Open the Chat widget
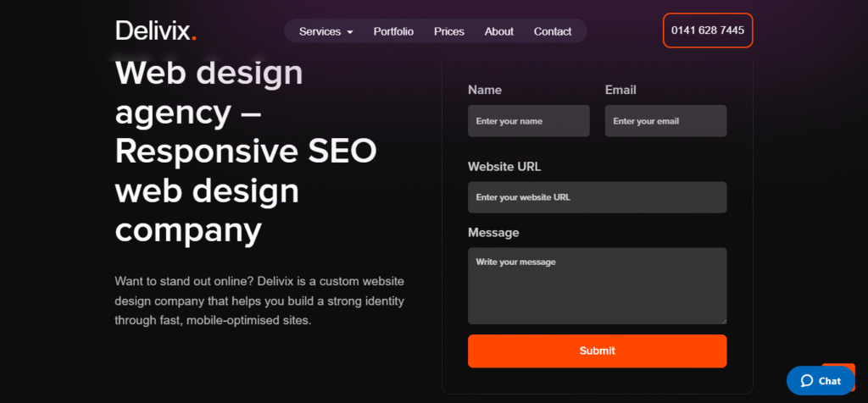 (x=821, y=381)
